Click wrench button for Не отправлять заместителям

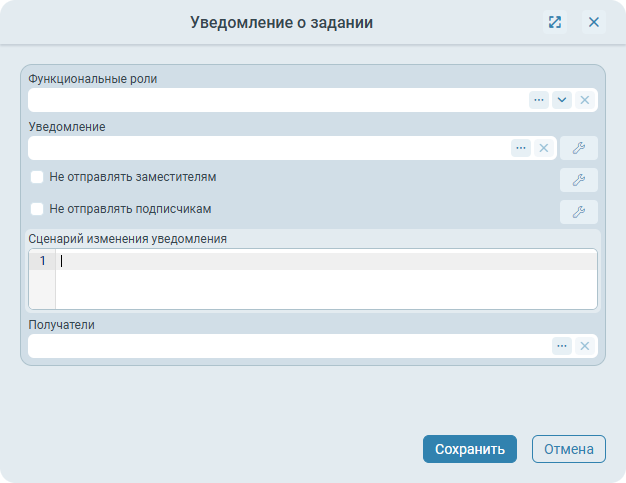578,180
